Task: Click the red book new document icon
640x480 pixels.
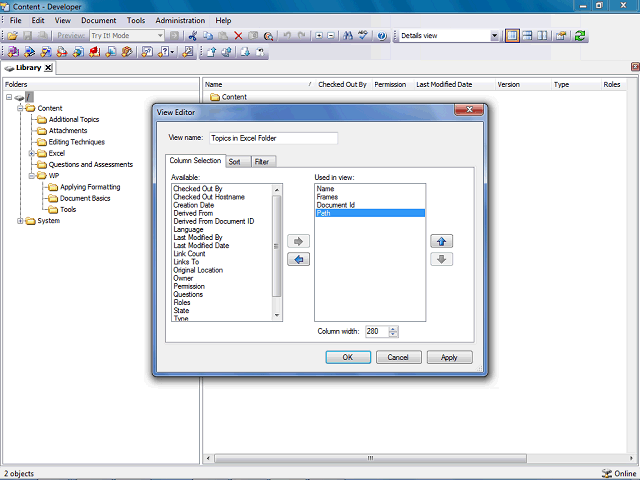Action: [x=95, y=52]
